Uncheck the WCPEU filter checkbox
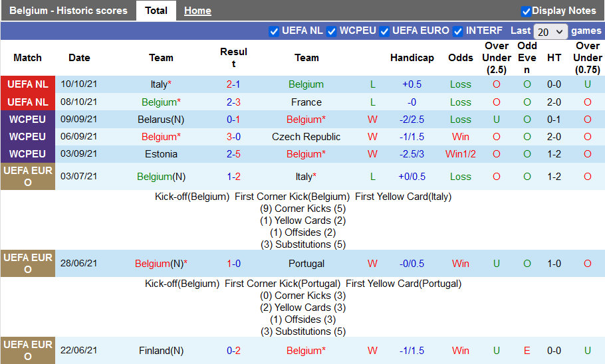This screenshot has width=605, height=364. [331, 31]
